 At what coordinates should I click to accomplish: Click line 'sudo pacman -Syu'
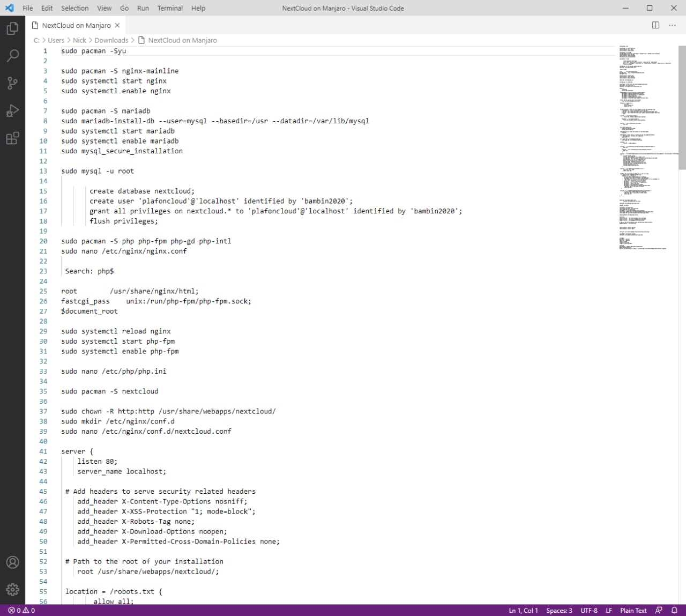tap(93, 51)
